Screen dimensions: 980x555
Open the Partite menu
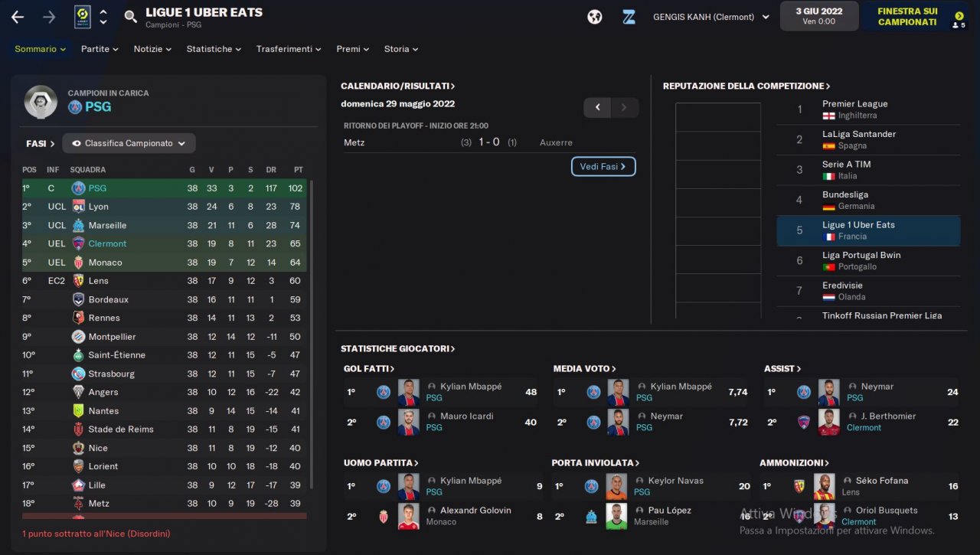click(100, 49)
